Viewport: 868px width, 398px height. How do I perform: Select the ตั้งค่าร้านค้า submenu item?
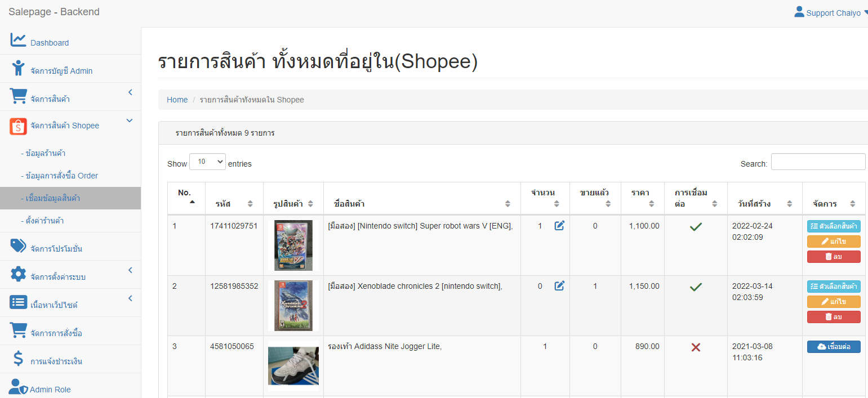coord(44,221)
